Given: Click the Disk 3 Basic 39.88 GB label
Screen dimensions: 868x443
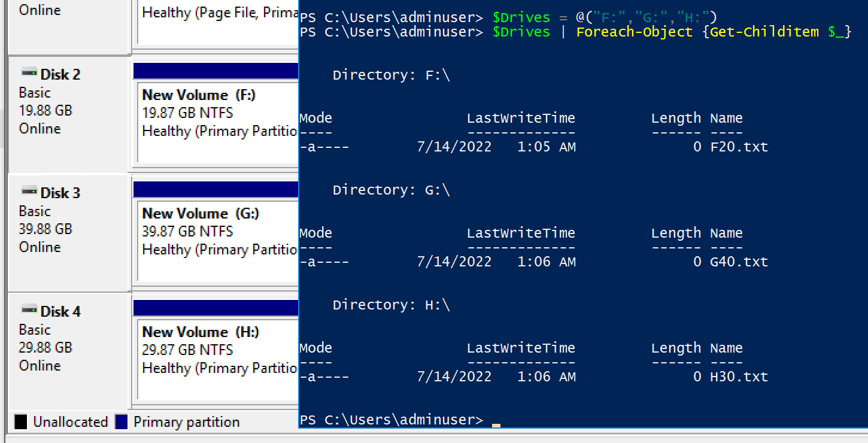Looking at the screenshot, I should [x=45, y=220].
